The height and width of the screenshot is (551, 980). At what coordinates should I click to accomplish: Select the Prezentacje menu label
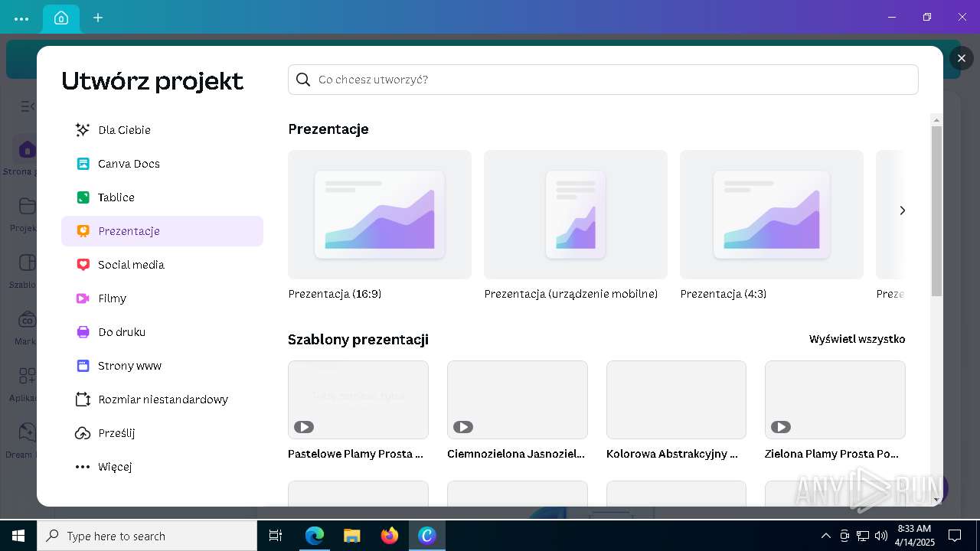(129, 231)
